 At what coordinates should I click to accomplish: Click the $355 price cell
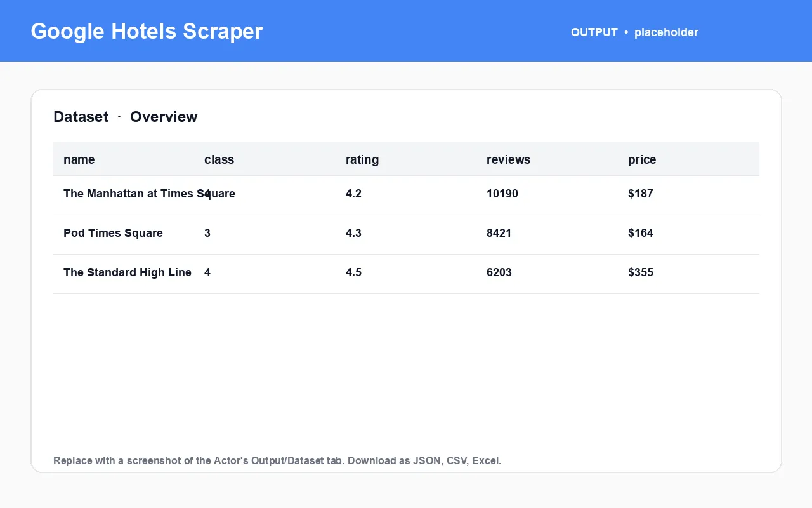641,272
